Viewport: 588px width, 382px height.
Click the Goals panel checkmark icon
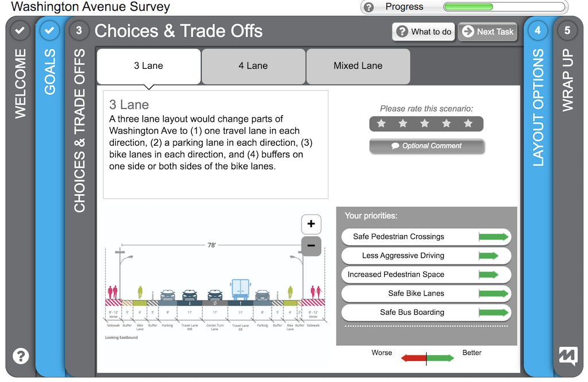tap(50, 30)
